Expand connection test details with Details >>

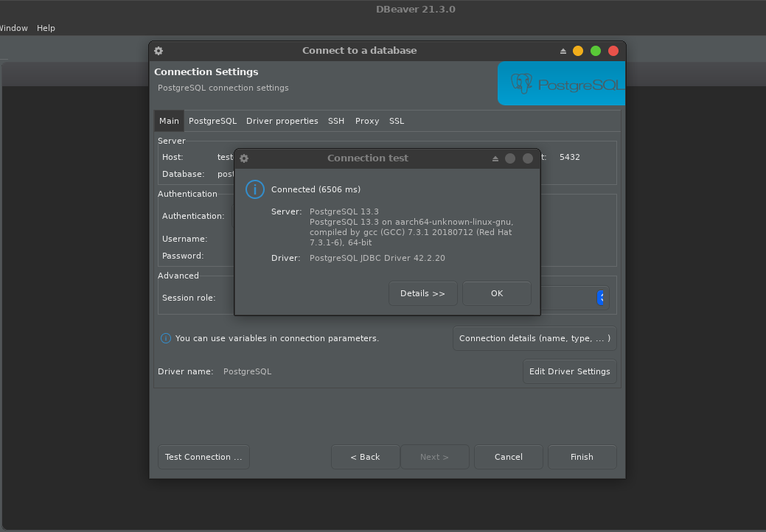pyautogui.click(x=422, y=293)
